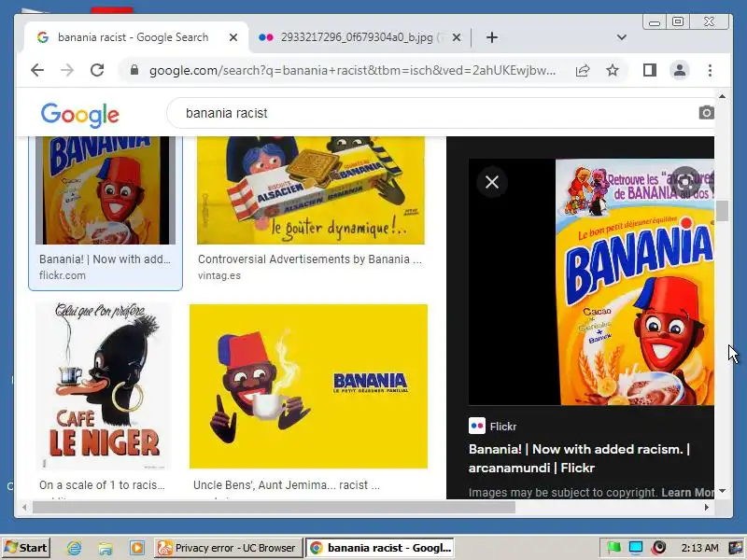The image size is (747, 560).
Task: Click the Google Lens icon on preview image
Action: 685,182
